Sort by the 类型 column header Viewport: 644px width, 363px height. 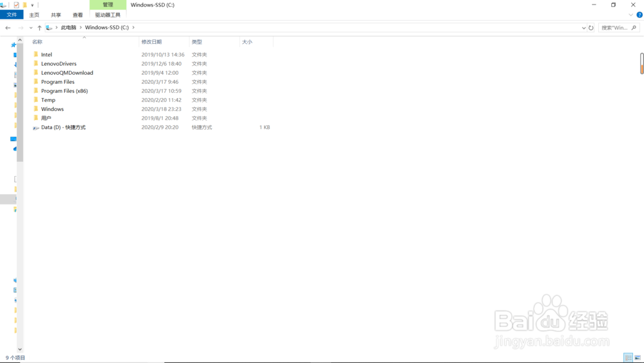pos(196,42)
